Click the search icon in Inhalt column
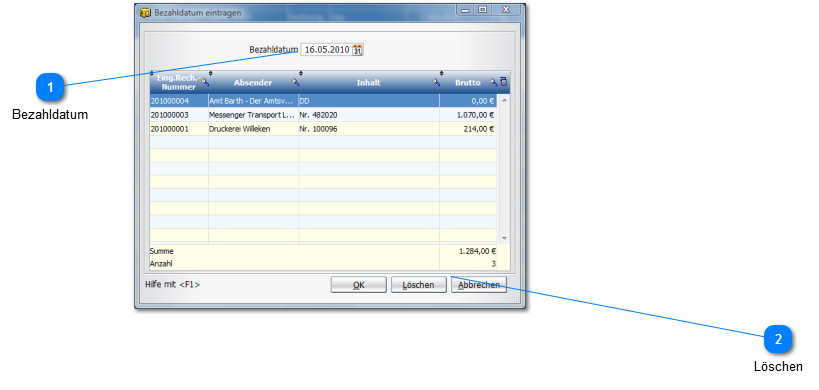The height and width of the screenshot is (390, 819). click(x=436, y=82)
